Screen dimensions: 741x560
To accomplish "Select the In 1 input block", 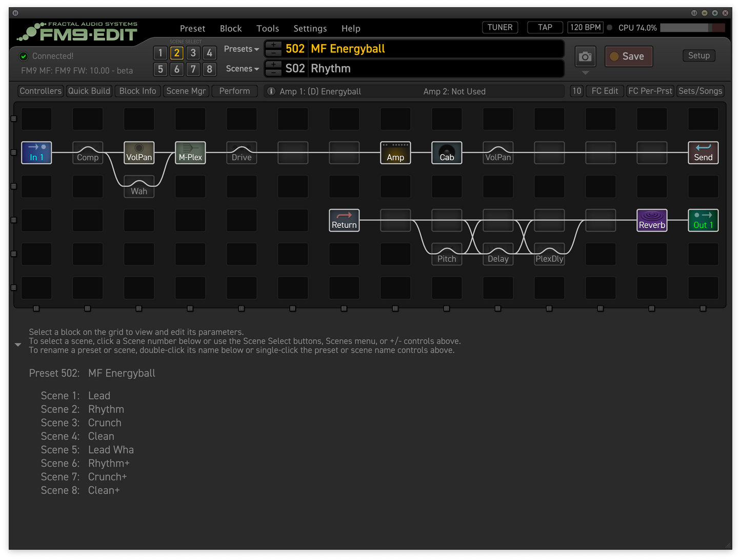I will (36, 153).
